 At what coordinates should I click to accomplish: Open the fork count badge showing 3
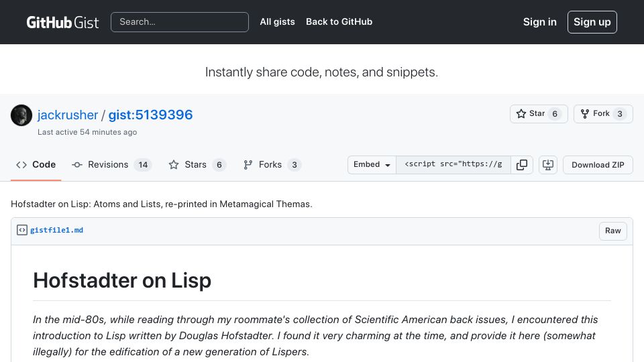[620, 114]
